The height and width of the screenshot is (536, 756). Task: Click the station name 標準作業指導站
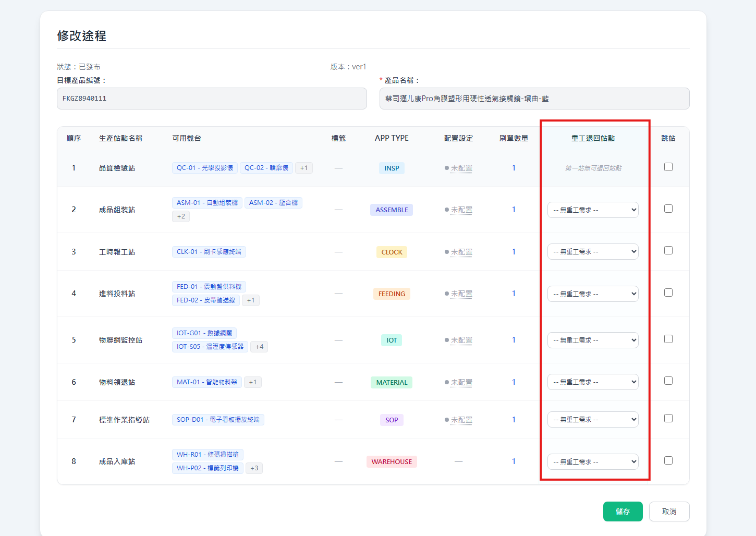(x=125, y=420)
